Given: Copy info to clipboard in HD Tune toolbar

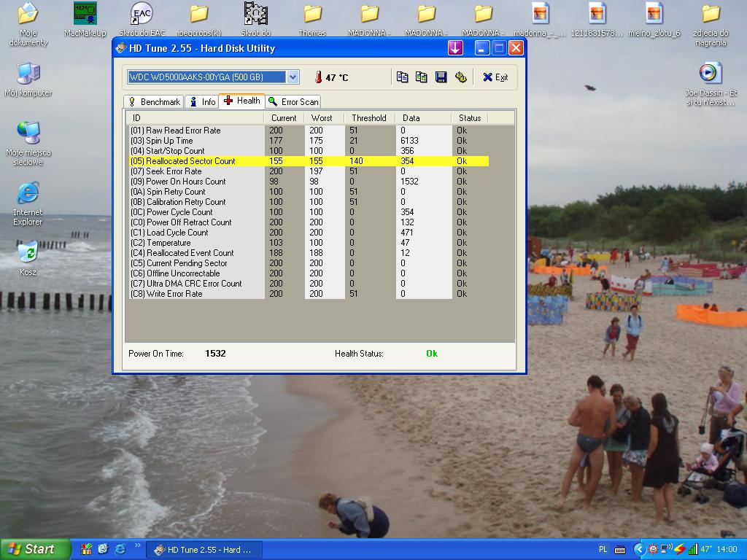Looking at the screenshot, I should tap(402, 77).
